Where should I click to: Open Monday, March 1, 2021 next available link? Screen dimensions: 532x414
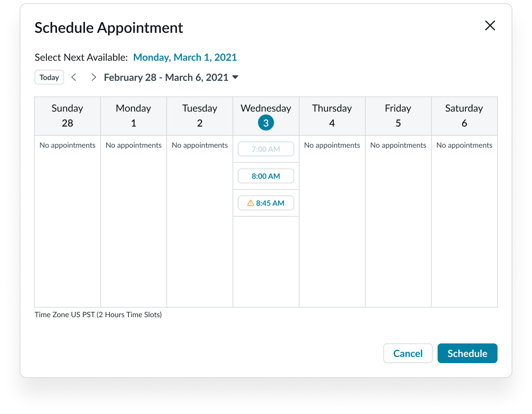(185, 57)
